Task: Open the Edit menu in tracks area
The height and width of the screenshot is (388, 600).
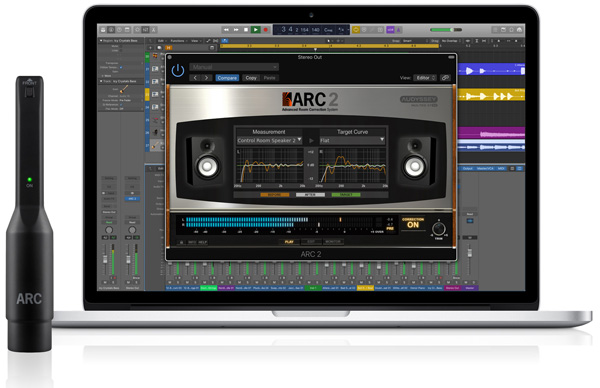Action: pyautogui.click(x=162, y=41)
